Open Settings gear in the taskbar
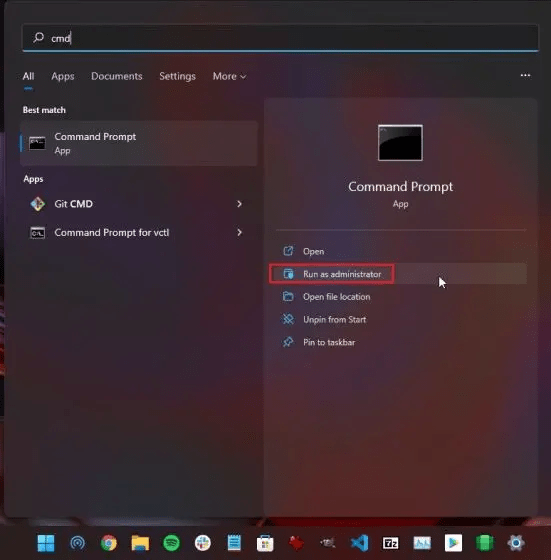 tap(516, 543)
